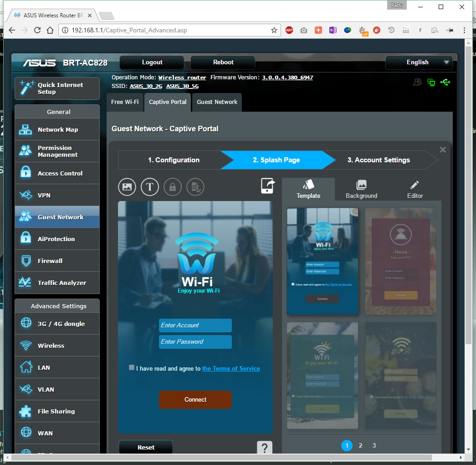This screenshot has width=476, height=465.
Task: Open AiProtection from sidebar
Action: pos(57,239)
